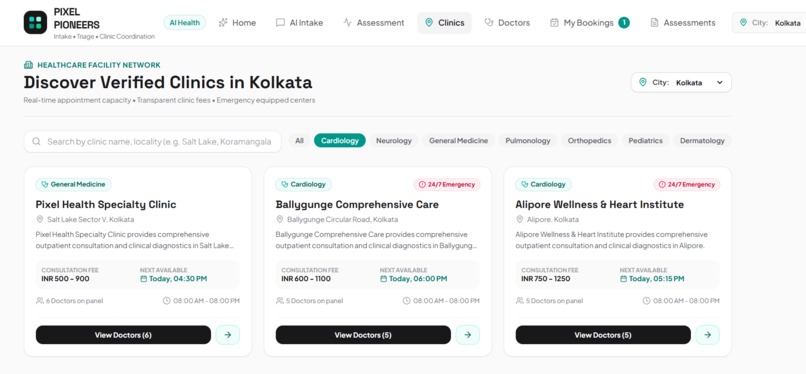
Task: Click View Doctors (6) button
Action: [123, 335]
